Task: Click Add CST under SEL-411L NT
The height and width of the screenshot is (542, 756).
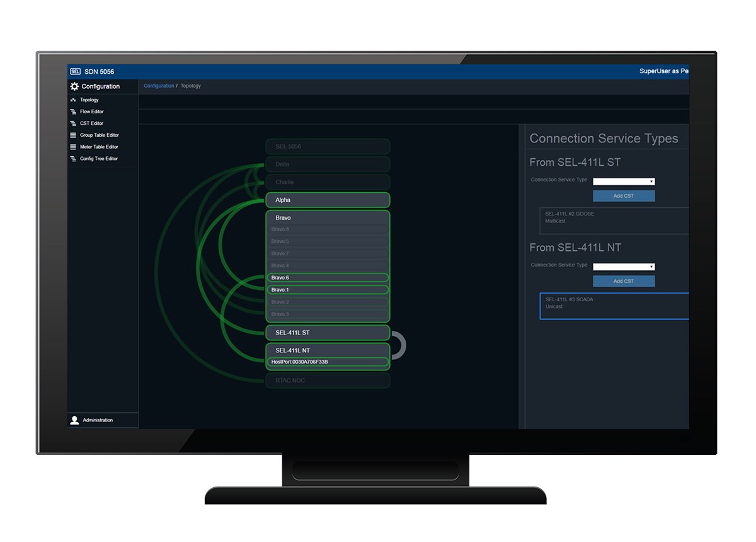Action: [x=624, y=281]
